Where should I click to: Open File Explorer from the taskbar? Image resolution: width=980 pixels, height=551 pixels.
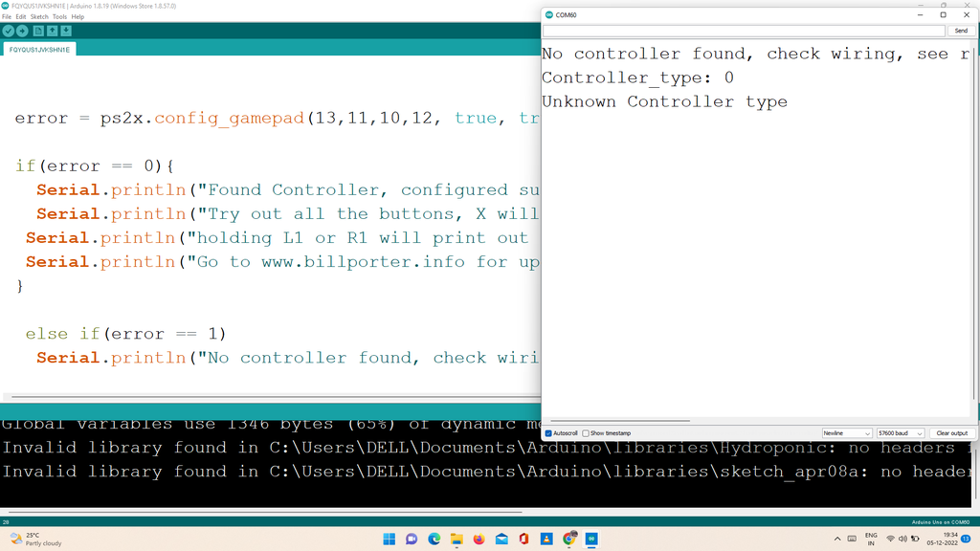[x=457, y=540]
